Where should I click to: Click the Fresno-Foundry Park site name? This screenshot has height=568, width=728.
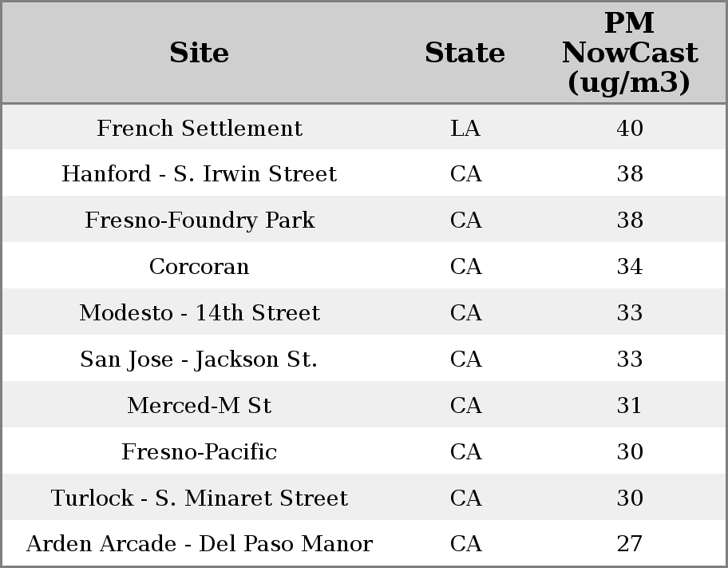click(200, 220)
